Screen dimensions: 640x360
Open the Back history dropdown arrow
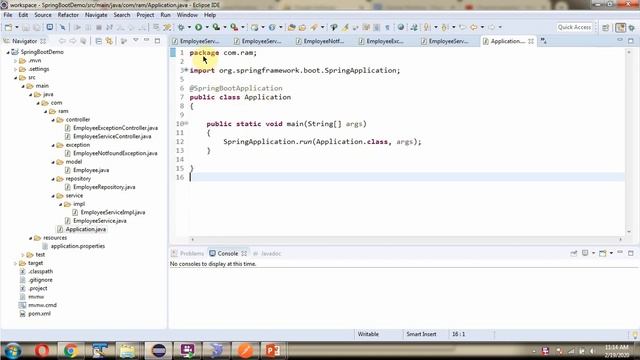tap(482, 27)
